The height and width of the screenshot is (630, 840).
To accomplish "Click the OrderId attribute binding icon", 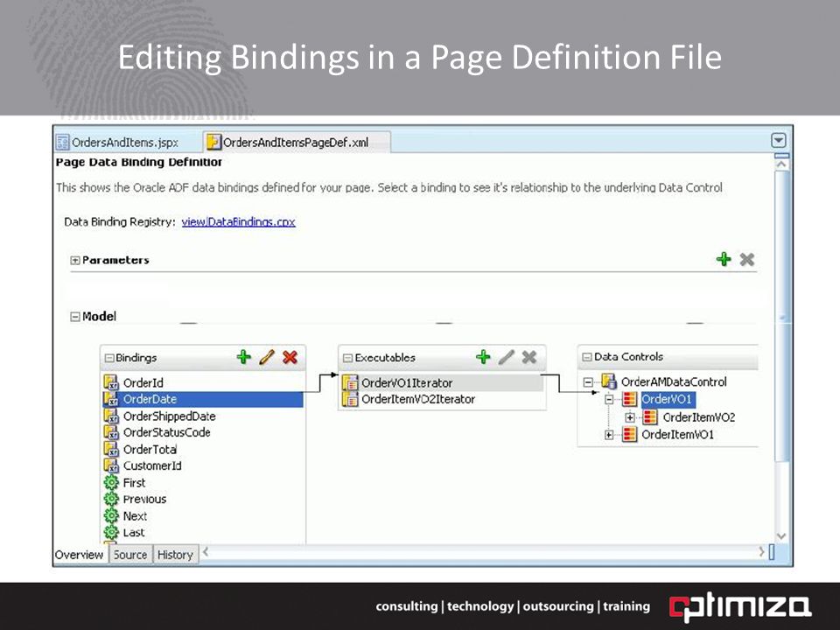I will tap(111, 382).
